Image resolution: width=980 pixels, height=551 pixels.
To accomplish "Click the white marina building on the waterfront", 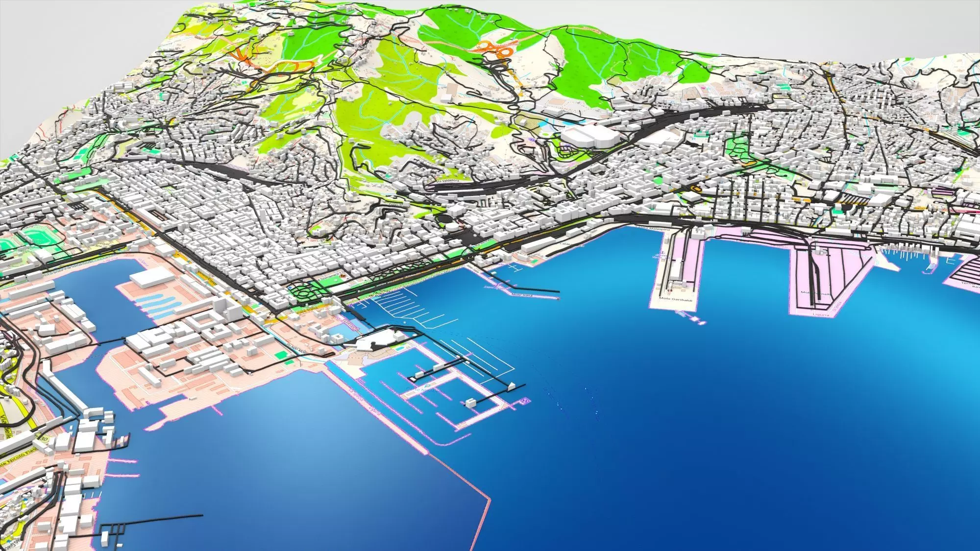I will pyautogui.click(x=377, y=338).
